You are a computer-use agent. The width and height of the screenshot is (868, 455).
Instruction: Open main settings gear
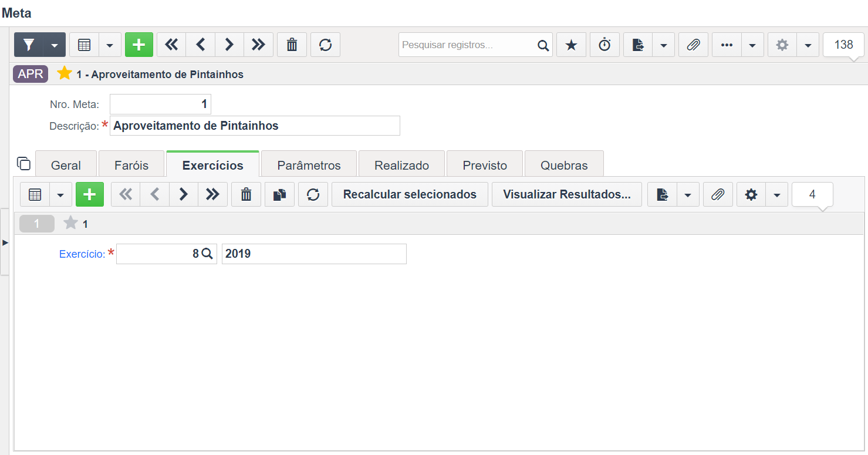point(782,45)
